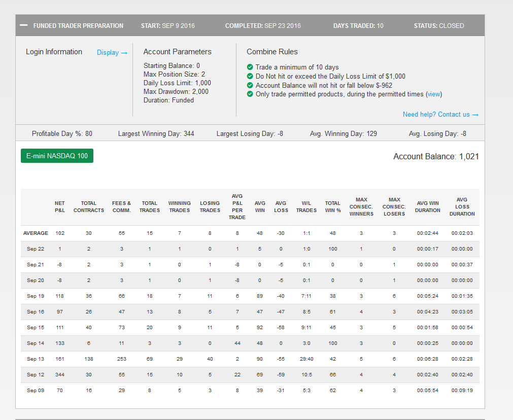Click Starting Balance: 0 parameter

pos(172,66)
